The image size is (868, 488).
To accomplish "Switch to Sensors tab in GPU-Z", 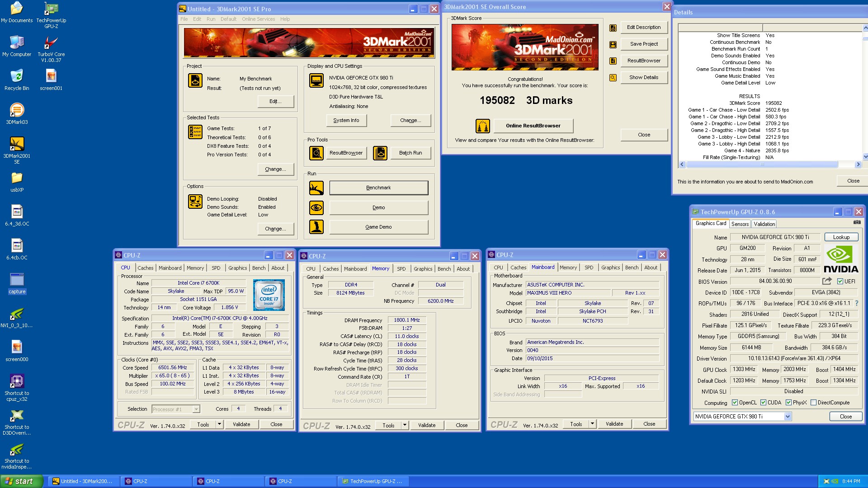I will point(740,224).
